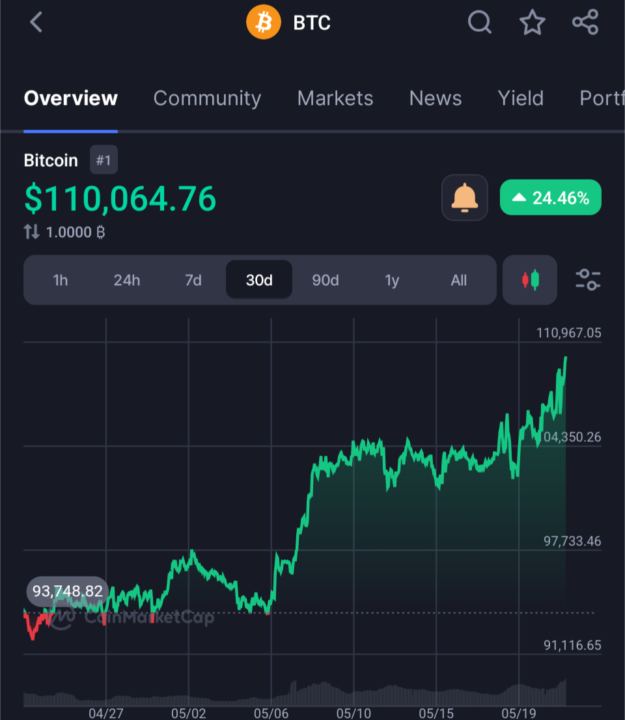Open the partially visible Portfolio tab

[602, 98]
